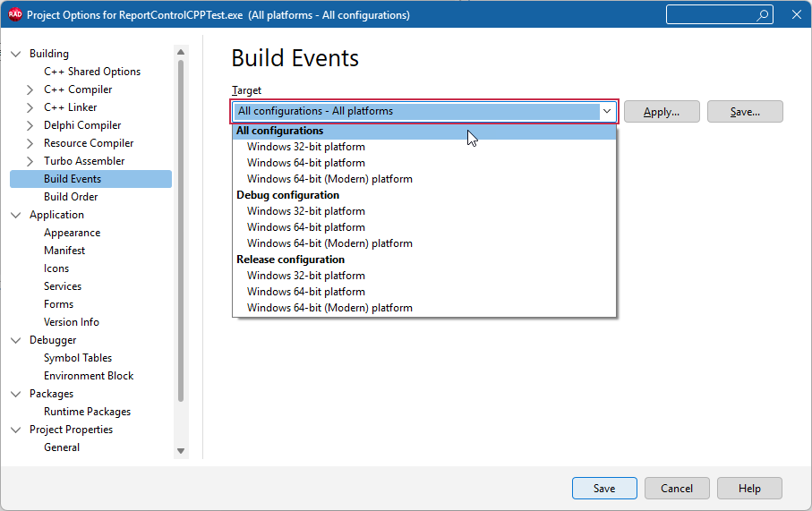
Task: Expand the Resource Compiler node
Action: (30, 143)
